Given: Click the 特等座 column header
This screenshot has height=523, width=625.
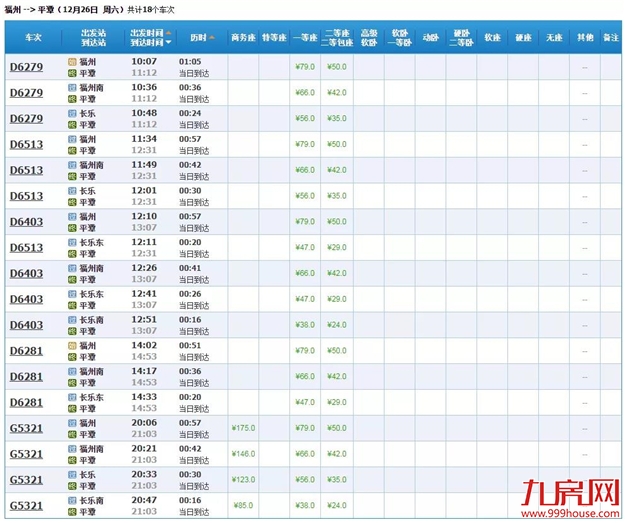Looking at the screenshot, I should (274, 37).
